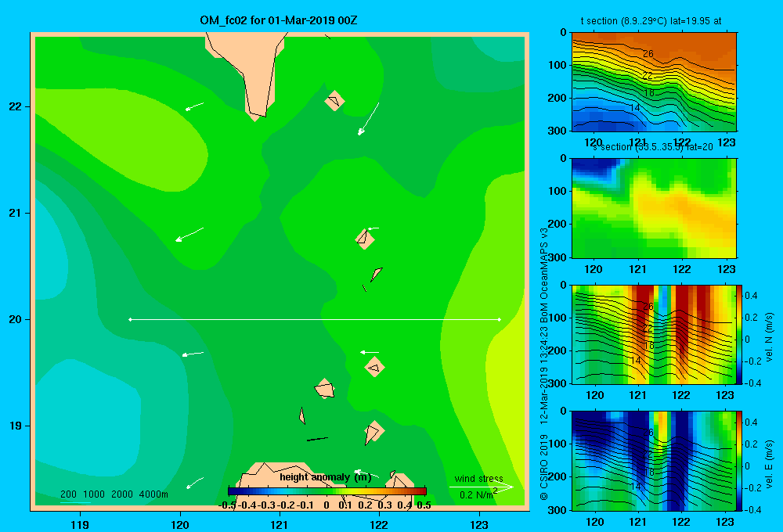Click longitude 123 below the eastward velocity section
Screen dimensions: 783x532
(x=725, y=522)
